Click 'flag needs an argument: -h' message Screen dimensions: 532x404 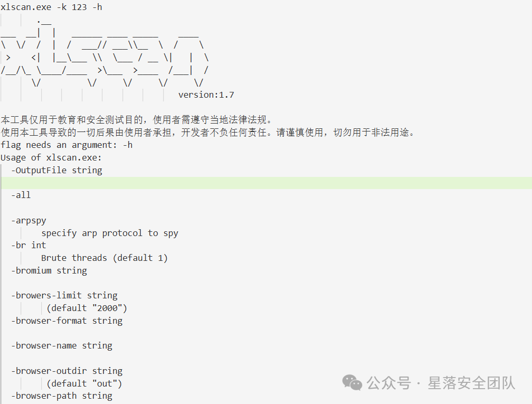tap(66, 145)
